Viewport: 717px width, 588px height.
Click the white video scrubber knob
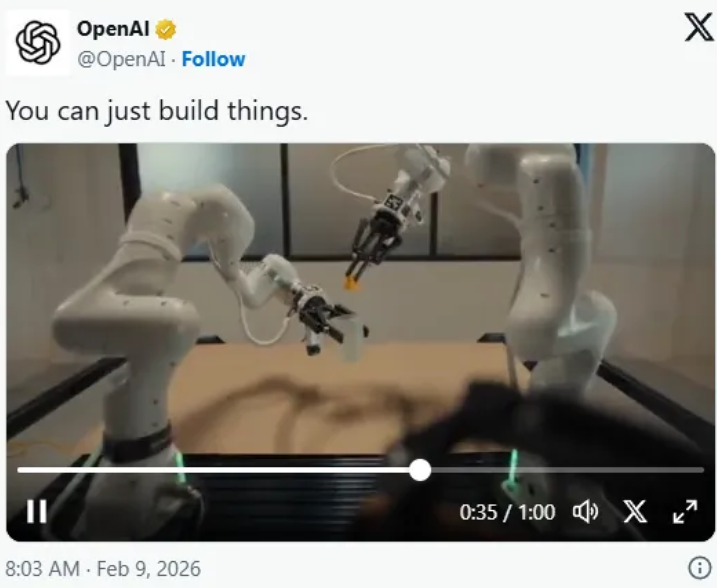420,470
